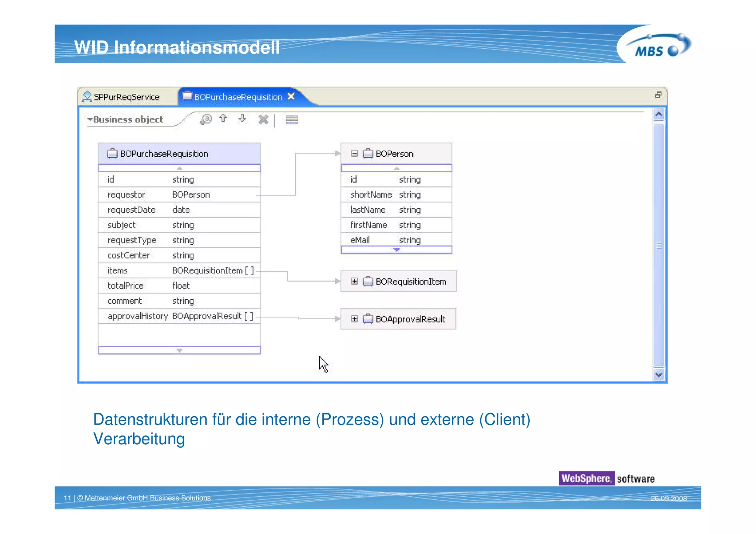Collapse the Business object section
The width and height of the screenshot is (756, 534).
click(x=90, y=119)
